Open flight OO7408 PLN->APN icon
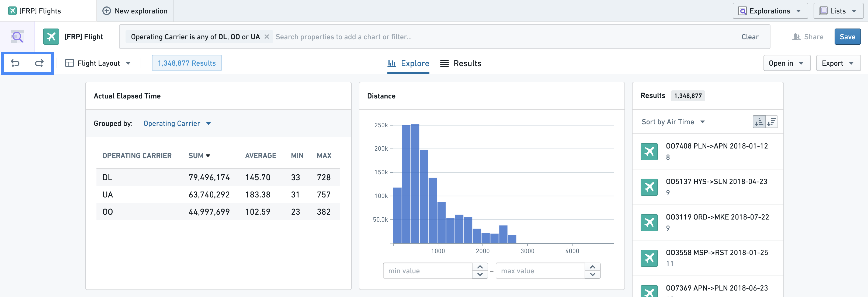 649,152
